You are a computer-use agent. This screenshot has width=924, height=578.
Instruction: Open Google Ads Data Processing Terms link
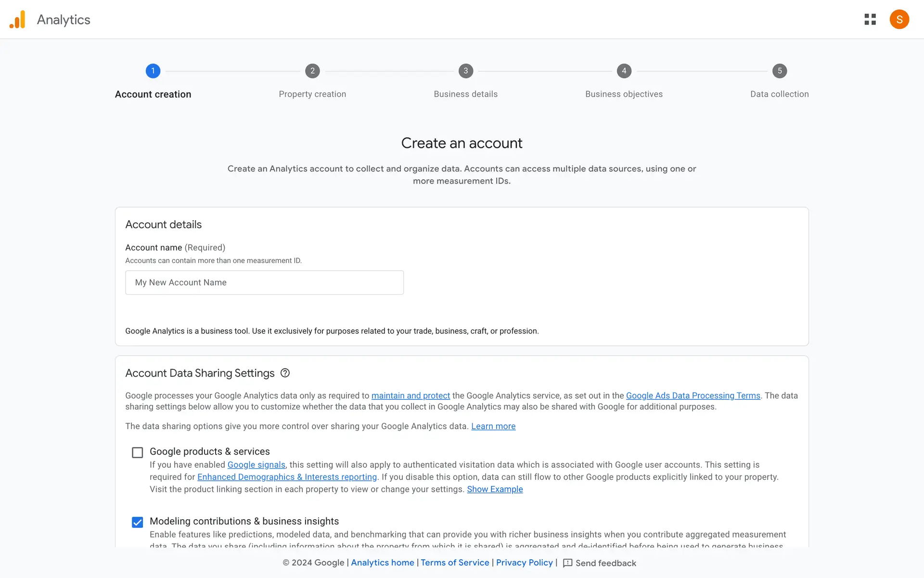pyautogui.click(x=693, y=395)
